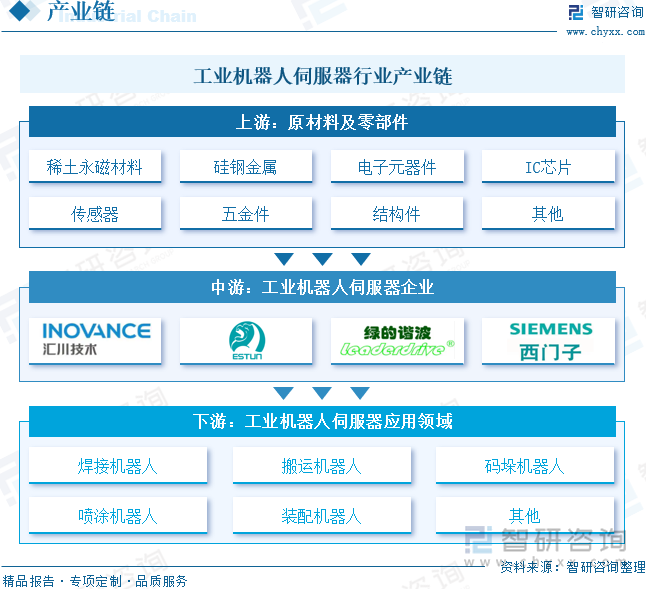Click the 结构件 box
Screen dimensions: 646x589
pyautogui.click(x=397, y=213)
